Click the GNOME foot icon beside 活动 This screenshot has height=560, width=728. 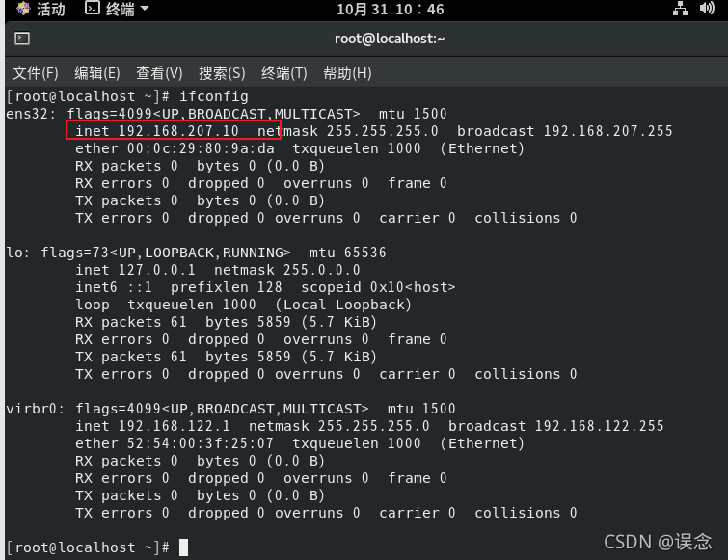23,9
